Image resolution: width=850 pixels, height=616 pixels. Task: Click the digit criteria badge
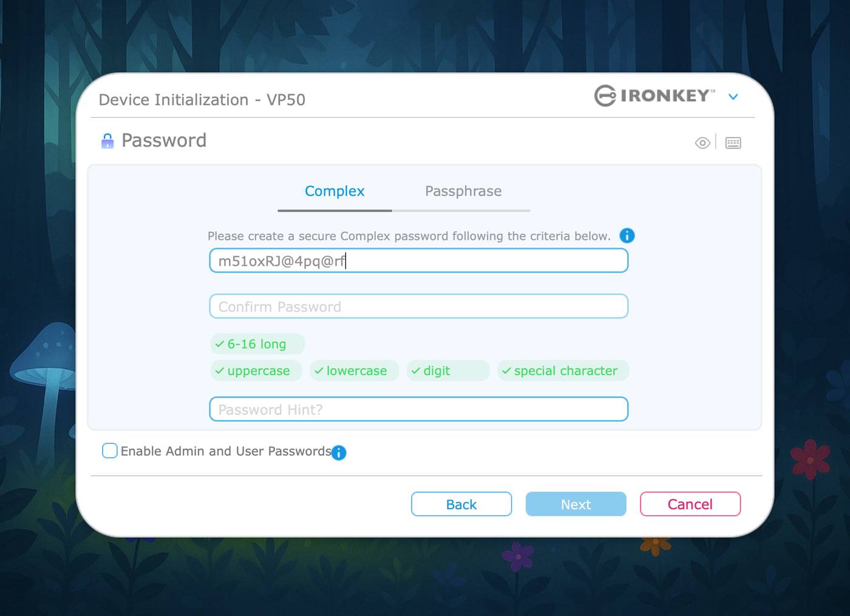click(448, 371)
